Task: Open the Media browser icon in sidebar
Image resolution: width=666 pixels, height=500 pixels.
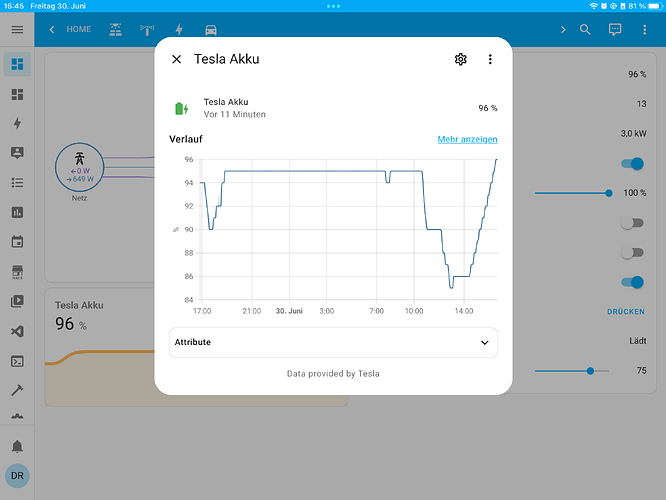Action: 17,301
